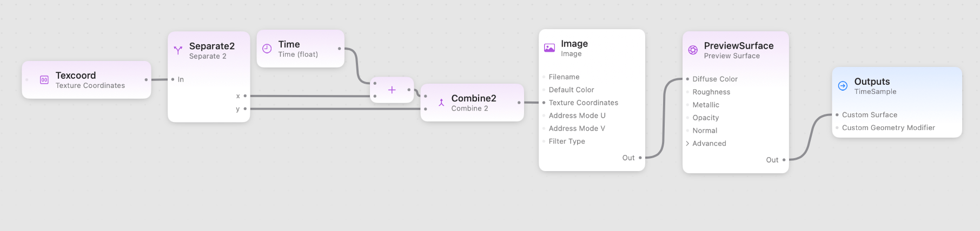Click the plus icon on Add node

point(392,90)
